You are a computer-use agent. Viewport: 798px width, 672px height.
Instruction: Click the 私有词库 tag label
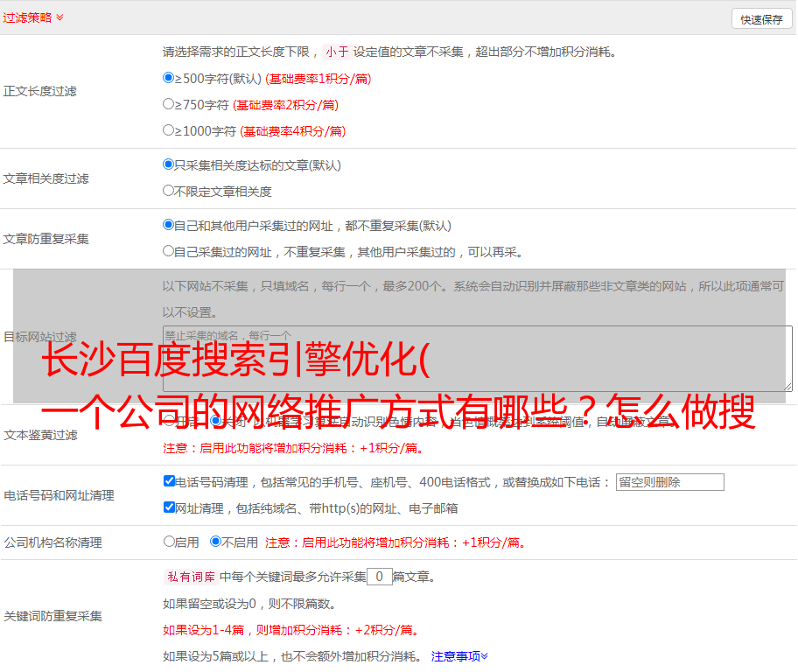190,577
